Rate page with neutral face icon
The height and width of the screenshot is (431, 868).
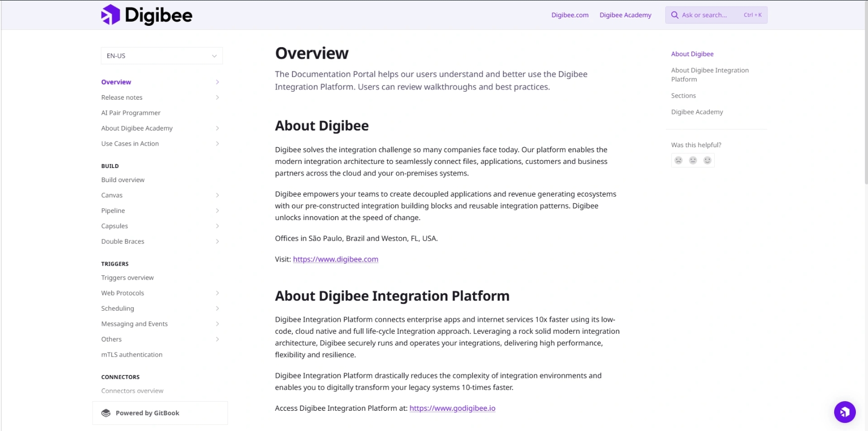point(693,160)
